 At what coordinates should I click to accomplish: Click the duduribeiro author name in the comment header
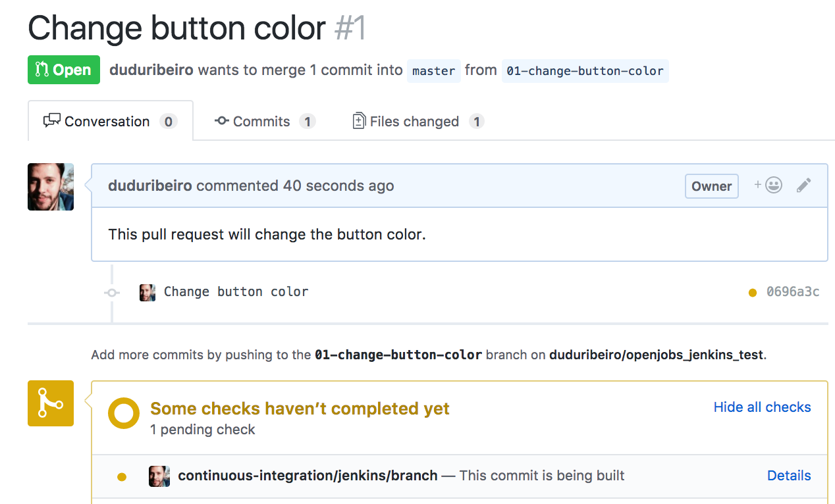pyautogui.click(x=150, y=186)
